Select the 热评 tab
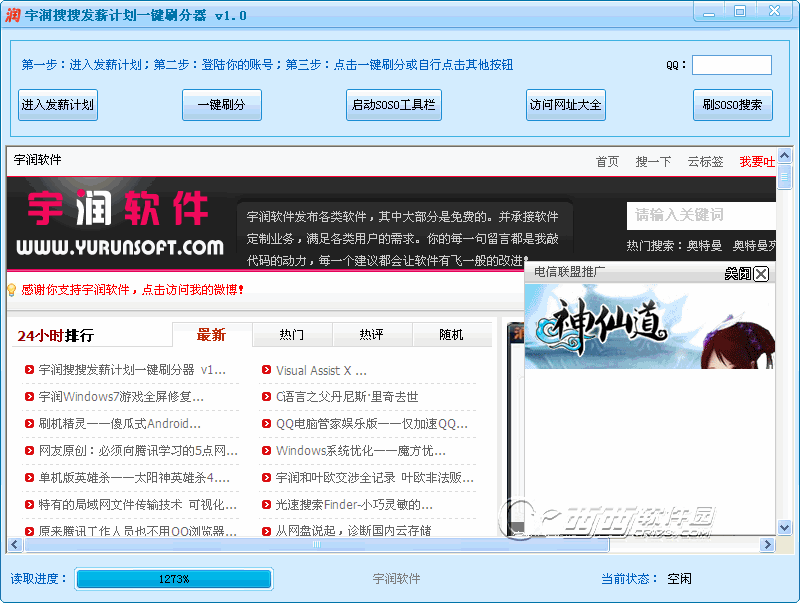800x603 pixels. [371, 335]
